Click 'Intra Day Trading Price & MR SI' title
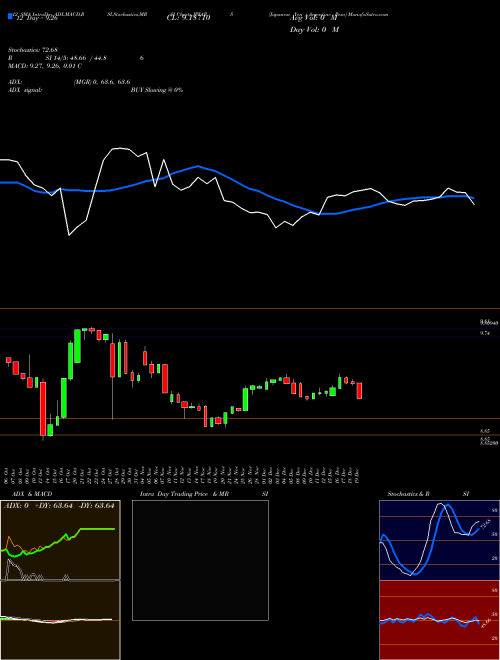500x660 pixels. coord(205,494)
